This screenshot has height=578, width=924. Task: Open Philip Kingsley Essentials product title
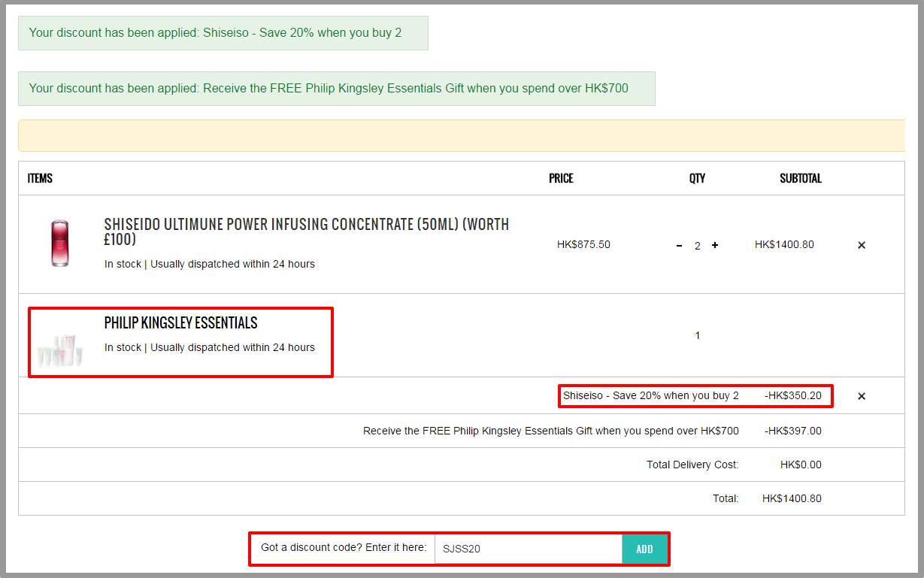click(x=180, y=323)
